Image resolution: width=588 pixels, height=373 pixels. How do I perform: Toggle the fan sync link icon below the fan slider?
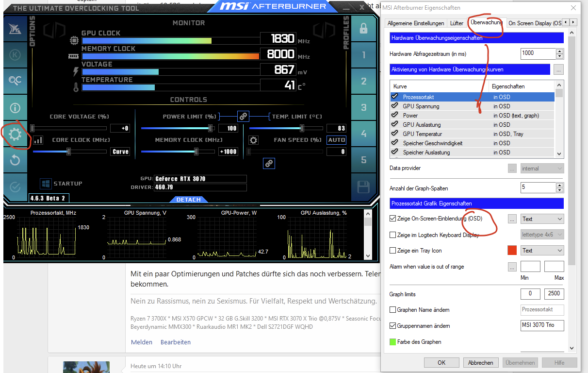coord(269,163)
